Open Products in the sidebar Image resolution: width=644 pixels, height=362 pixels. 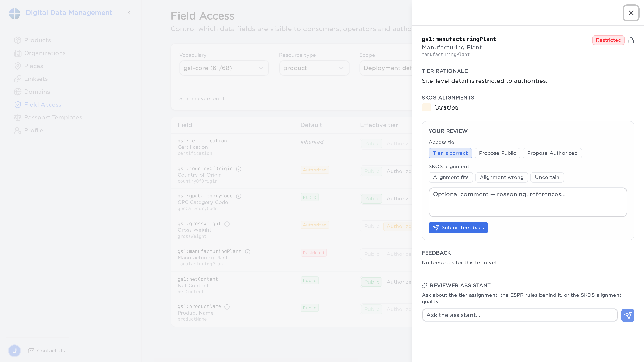click(37, 40)
